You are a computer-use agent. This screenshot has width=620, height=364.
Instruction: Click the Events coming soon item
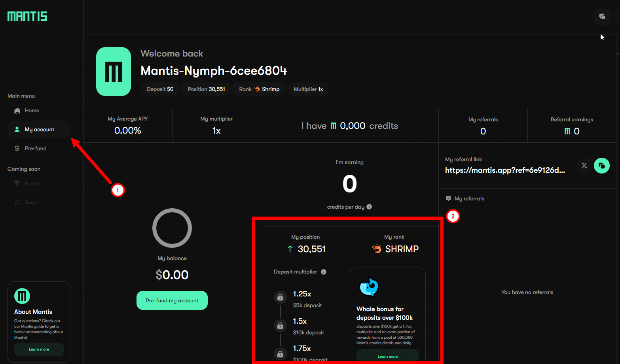39,184
